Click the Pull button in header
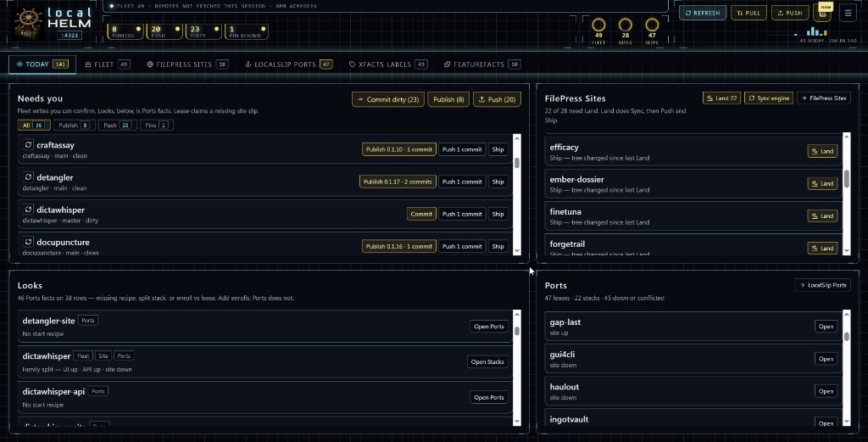Viewport: 868px width, 442px height. [748, 13]
